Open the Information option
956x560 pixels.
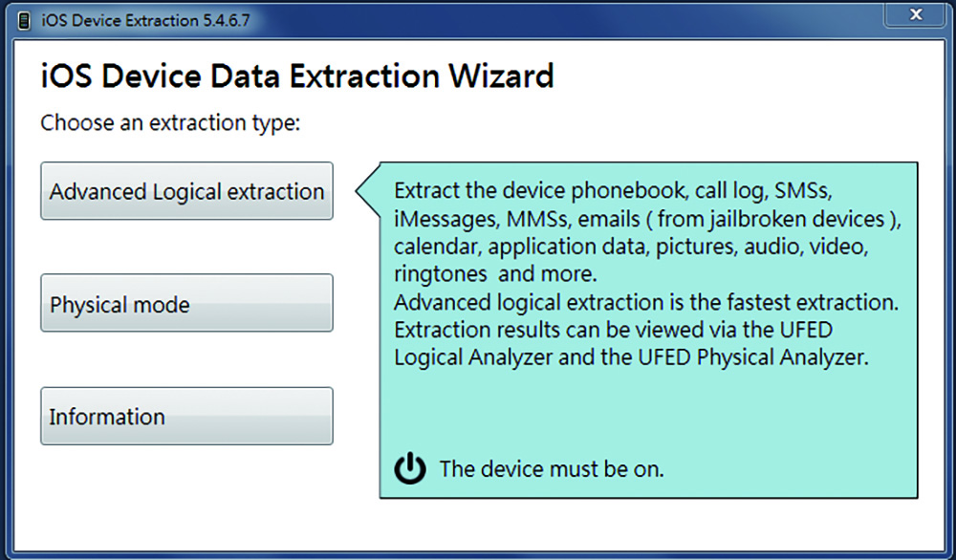point(186,416)
